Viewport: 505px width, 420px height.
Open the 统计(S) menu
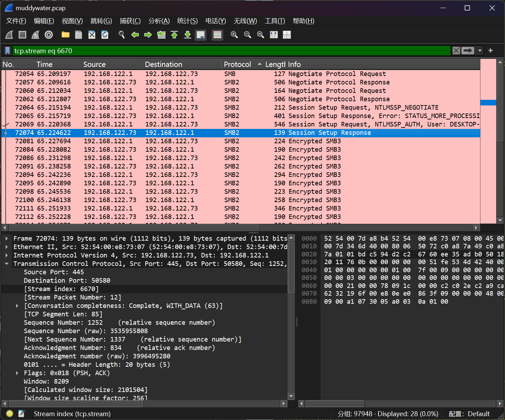187,21
